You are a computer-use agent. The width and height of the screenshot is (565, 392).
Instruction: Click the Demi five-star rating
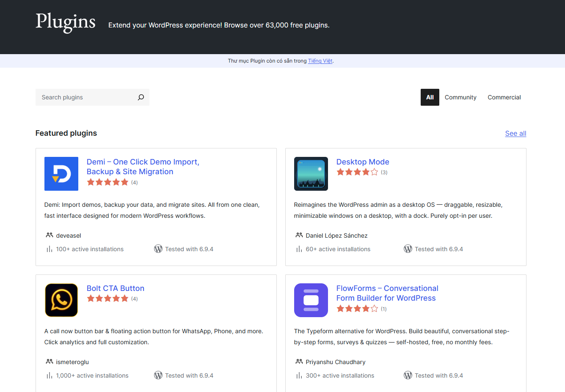107,182
